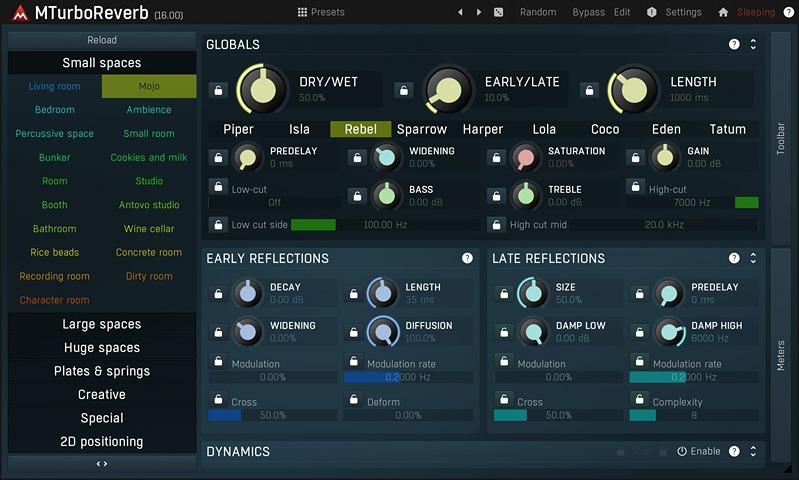Screen dimensions: 799x480
Task: Choose the Wine cellar preset
Action: (149, 229)
